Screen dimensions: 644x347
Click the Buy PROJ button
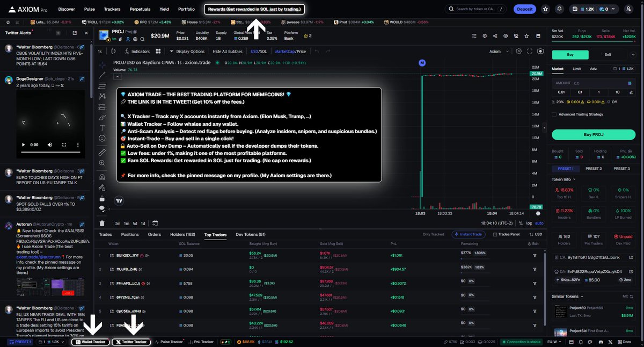[594, 134]
